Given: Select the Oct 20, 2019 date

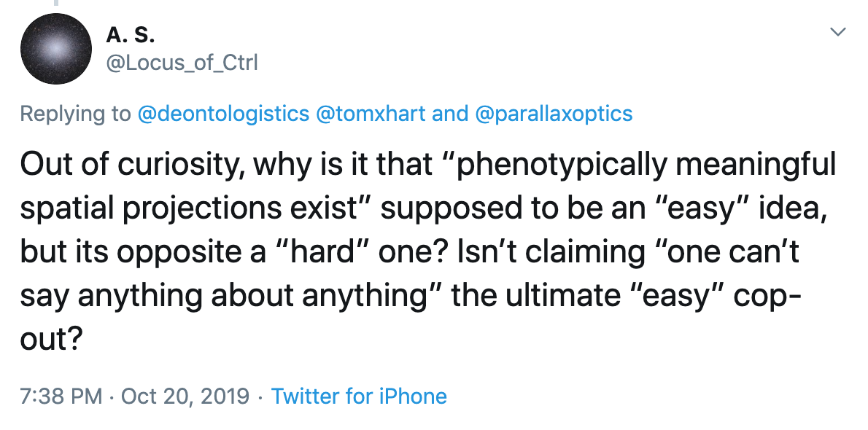Looking at the screenshot, I should tap(185, 396).
